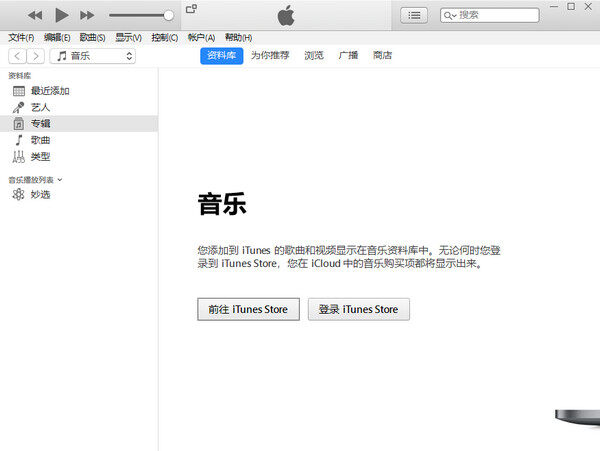The image size is (600, 451).
Task: Open the mini player window icon
Action: [x=191, y=9]
